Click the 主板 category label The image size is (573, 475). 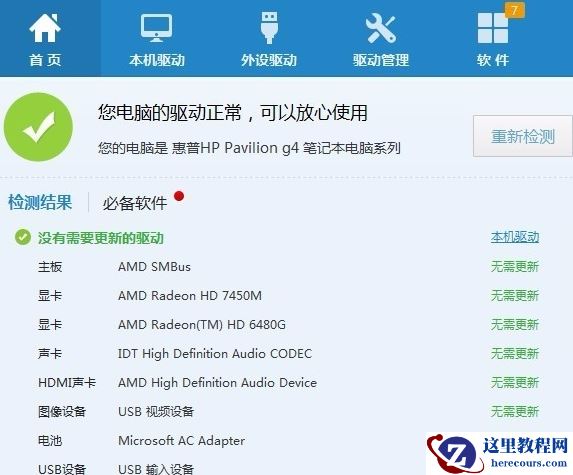point(50,266)
